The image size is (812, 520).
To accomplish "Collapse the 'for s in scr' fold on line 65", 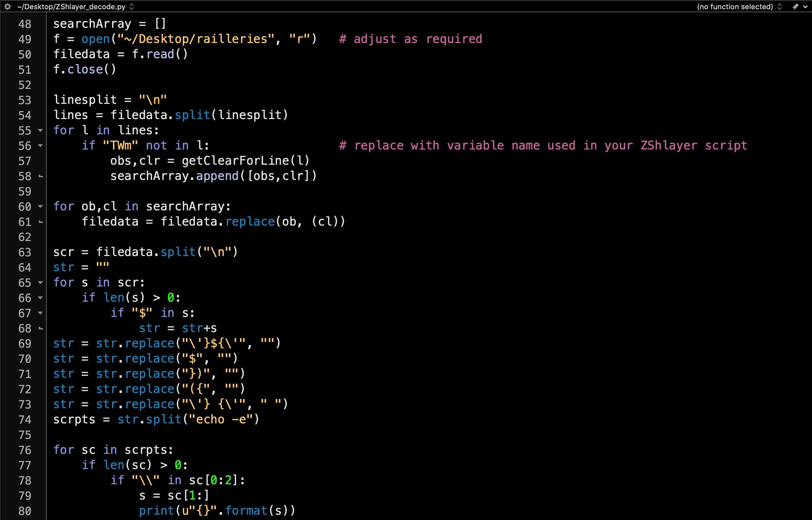I will click(x=40, y=282).
